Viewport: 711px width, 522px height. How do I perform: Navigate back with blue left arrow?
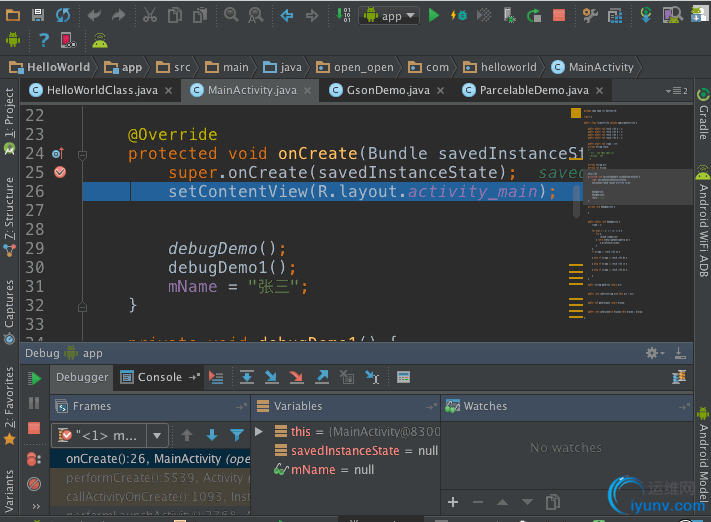click(287, 15)
